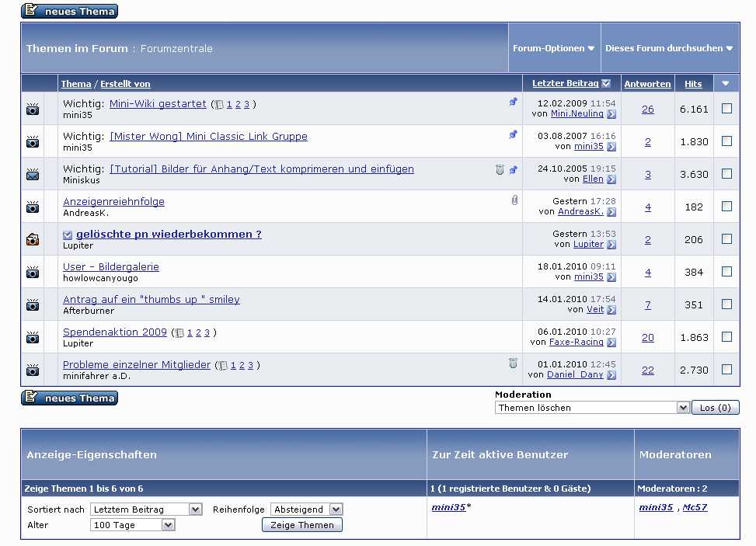This screenshot has width=756, height=546.
Task: Open the Forum-Optionen menu
Action: [553, 48]
